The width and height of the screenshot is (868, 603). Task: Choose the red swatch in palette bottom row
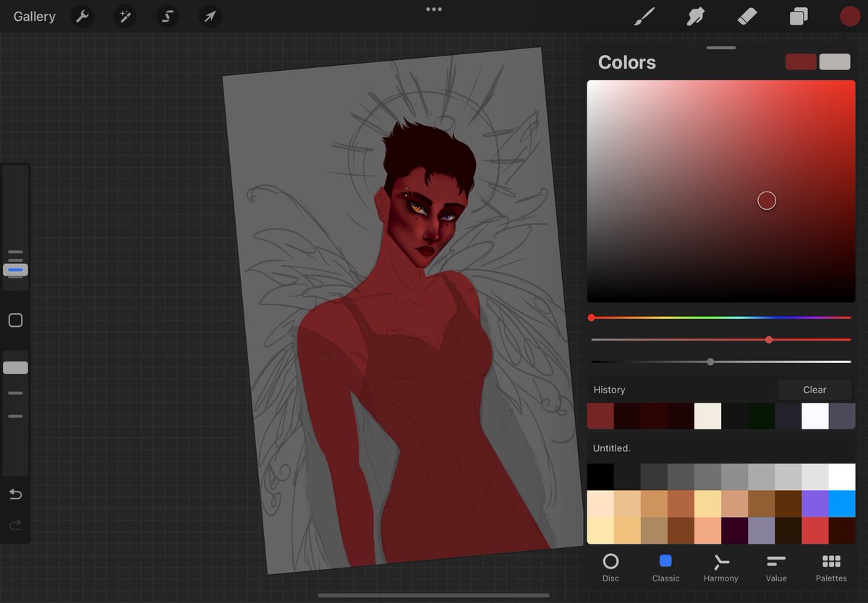pos(815,531)
